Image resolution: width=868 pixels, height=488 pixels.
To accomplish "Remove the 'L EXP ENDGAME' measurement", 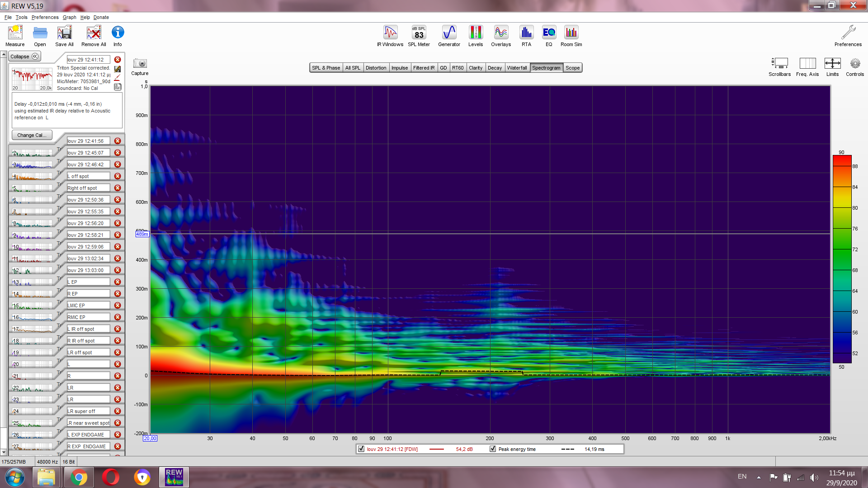I will 118,435.
